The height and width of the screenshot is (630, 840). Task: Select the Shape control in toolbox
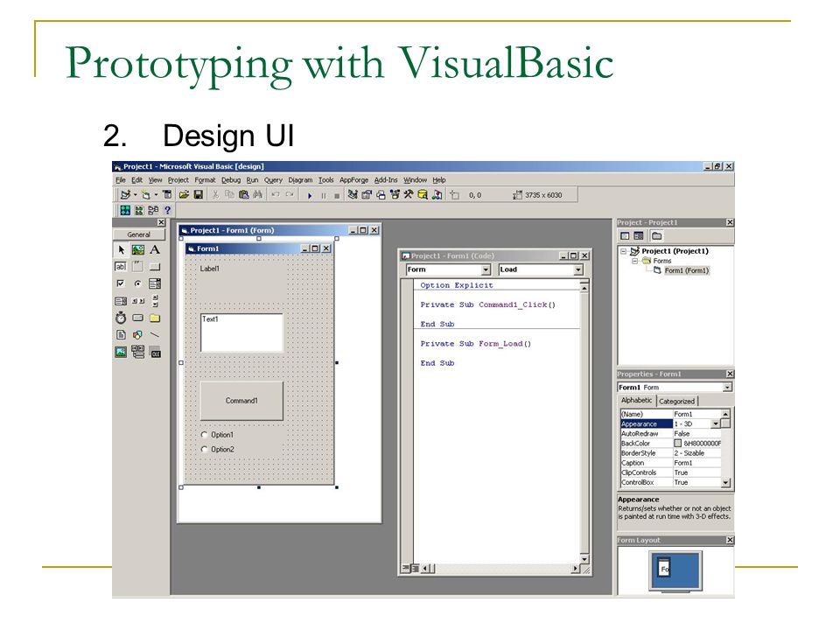138,335
